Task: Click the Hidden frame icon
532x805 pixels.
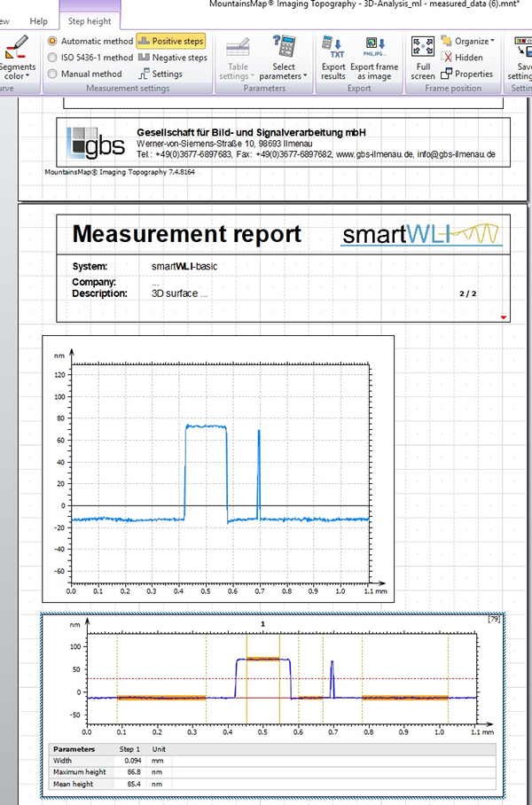Action: pos(449,58)
